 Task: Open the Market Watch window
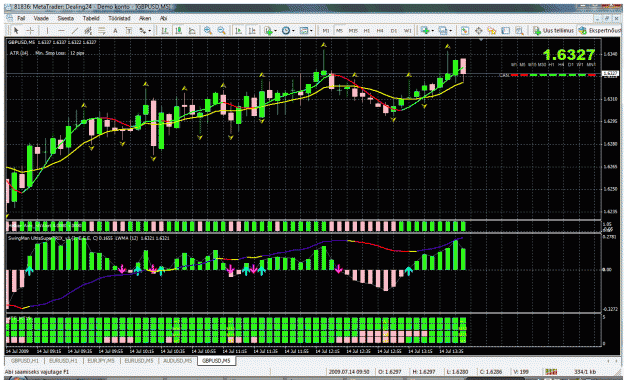[x=465, y=31]
